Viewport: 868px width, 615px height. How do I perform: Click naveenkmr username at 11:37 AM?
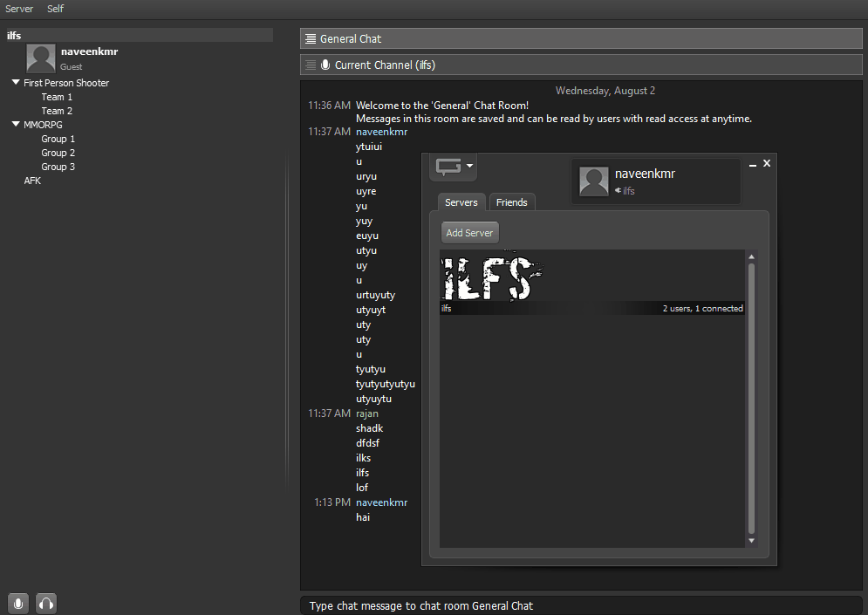pos(381,132)
